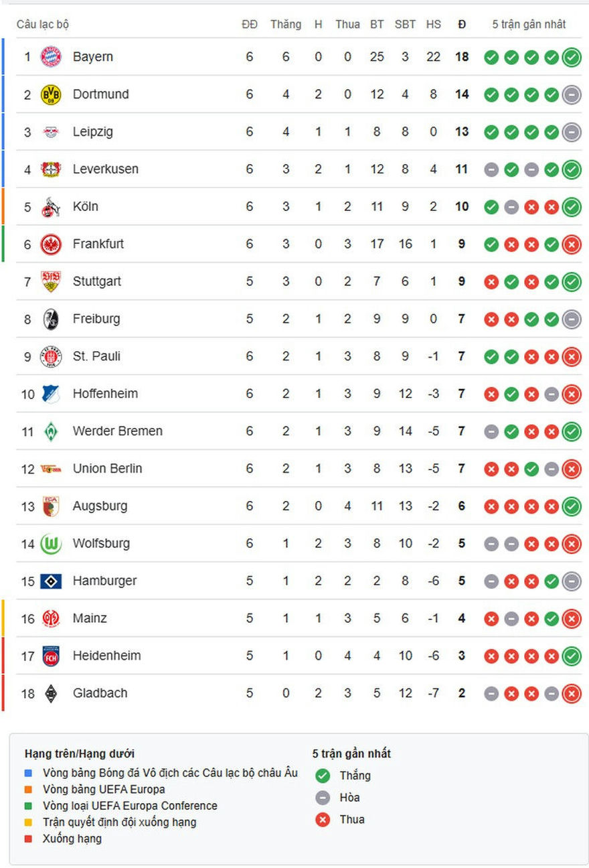Open the Leipzig team link
The height and width of the screenshot is (868, 589).
[93, 132]
